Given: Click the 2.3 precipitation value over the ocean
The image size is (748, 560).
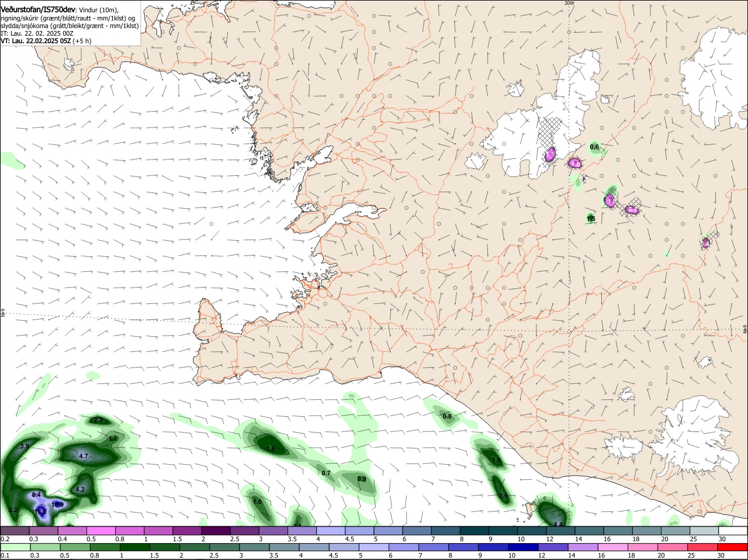Looking at the screenshot, I should coord(98,420).
